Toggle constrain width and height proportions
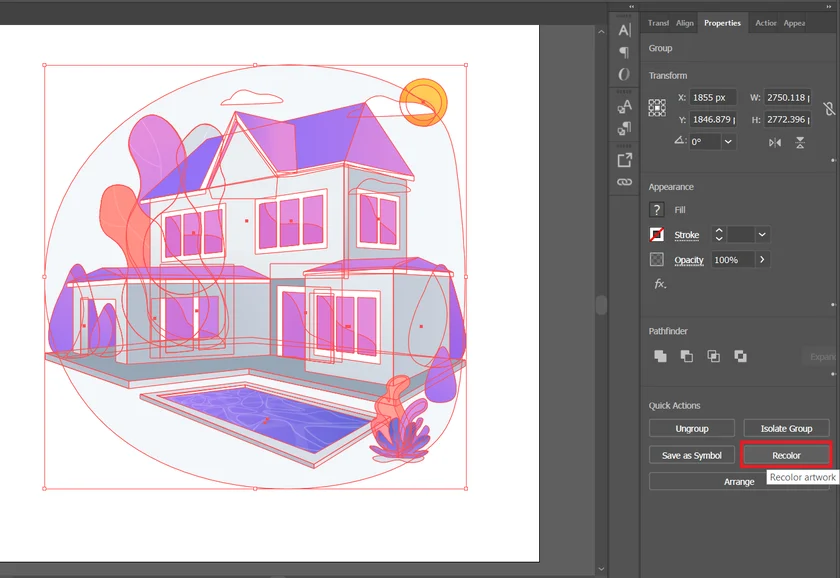840x578 pixels. tap(828, 109)
